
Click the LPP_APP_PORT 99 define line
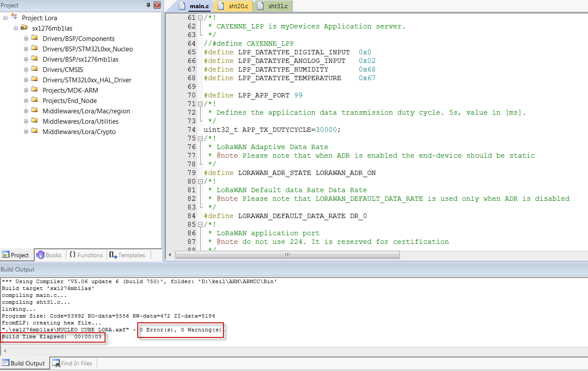pyautogui.click(x=253, y=95)
